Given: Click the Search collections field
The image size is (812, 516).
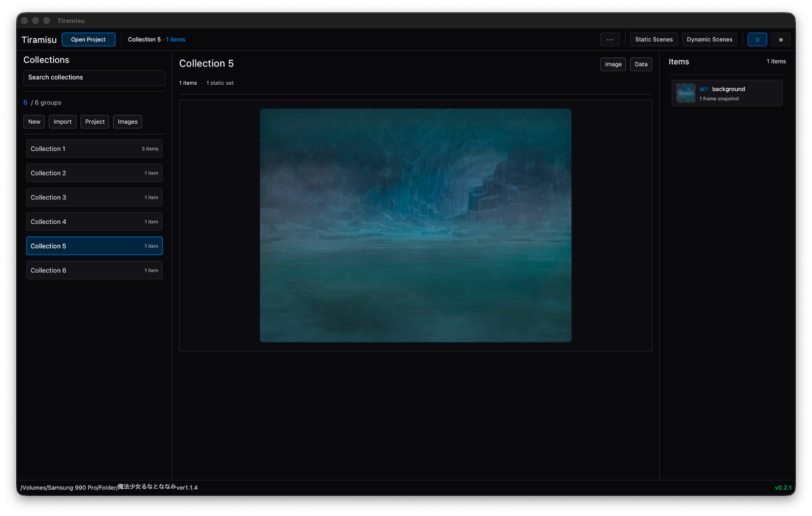Looking at the screenshot, I should tap(94, 77).
